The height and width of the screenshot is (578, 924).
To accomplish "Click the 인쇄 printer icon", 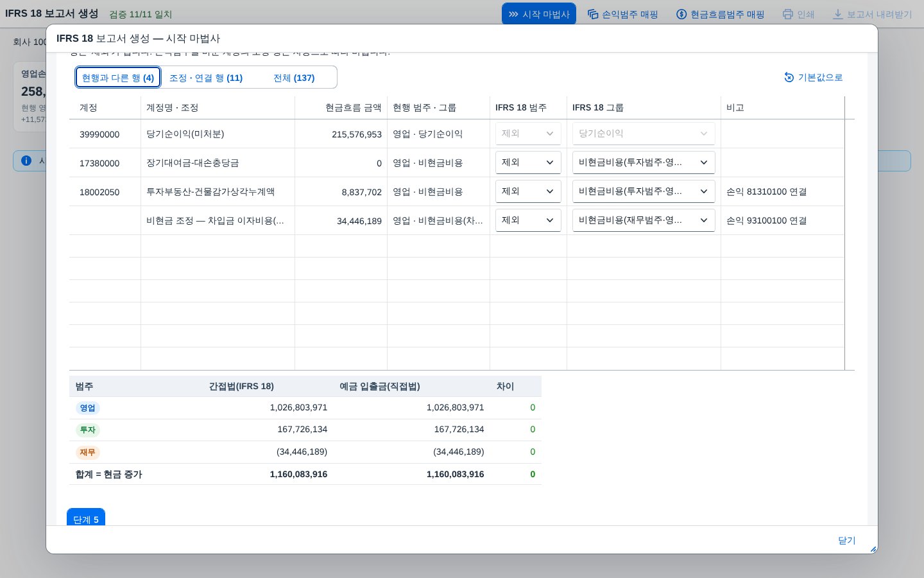I will (788, 14).
